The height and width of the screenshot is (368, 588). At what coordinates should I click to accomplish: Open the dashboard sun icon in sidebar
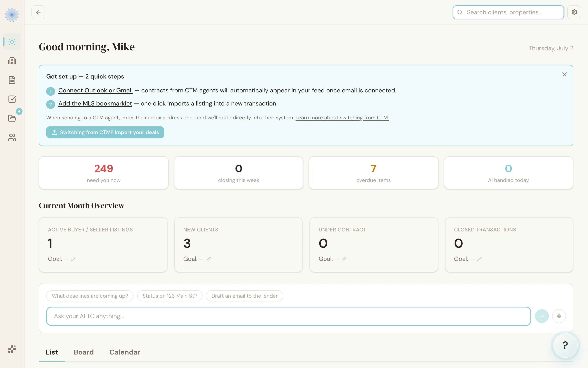(x=12, y=42)
